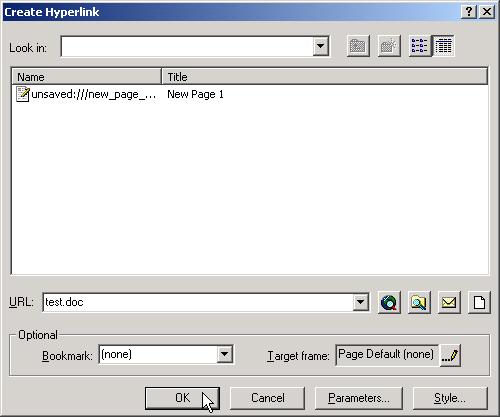Click into the URL text field
This screenshot has height=417, width=500.
tap(198, 302)
